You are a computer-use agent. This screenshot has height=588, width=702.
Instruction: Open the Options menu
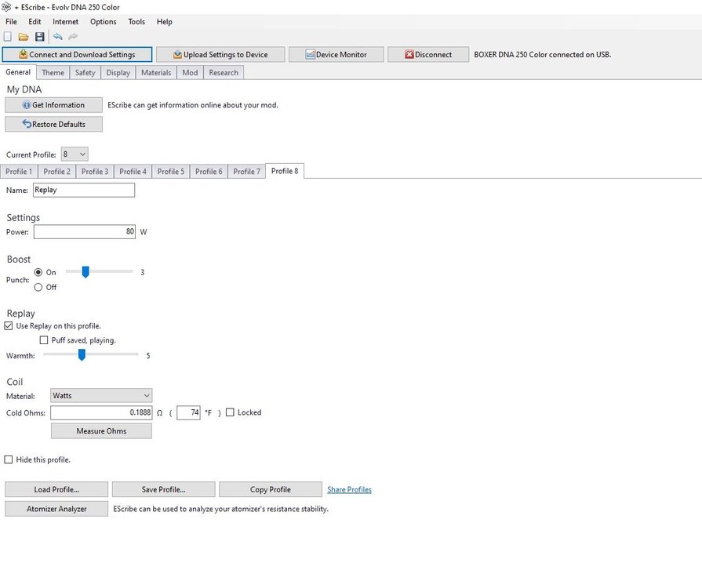click(x=103, y=21)
